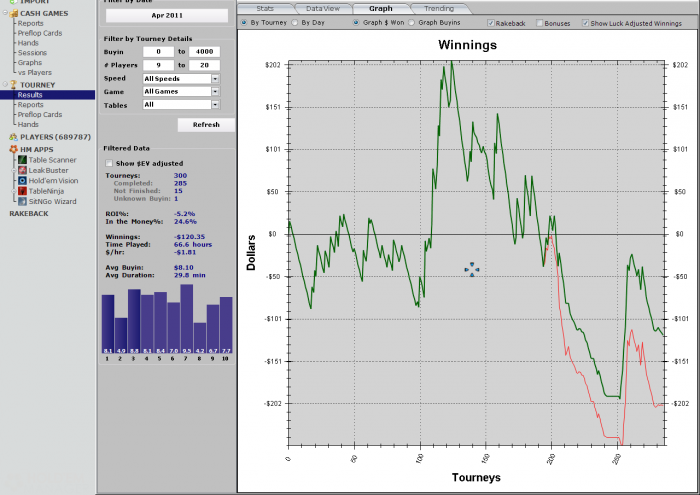Screen dimensions: 700x495
Task: Switch to the Stats tab
Action: coord(265,8)
